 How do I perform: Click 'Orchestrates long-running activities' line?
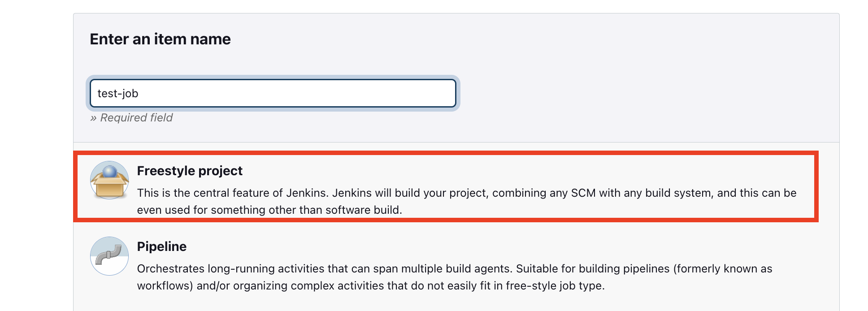[455, 269]
